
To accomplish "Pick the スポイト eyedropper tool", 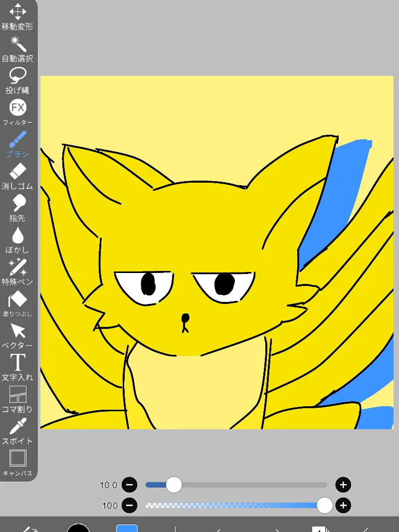I will pyautogui.click(x=17, y=431).
